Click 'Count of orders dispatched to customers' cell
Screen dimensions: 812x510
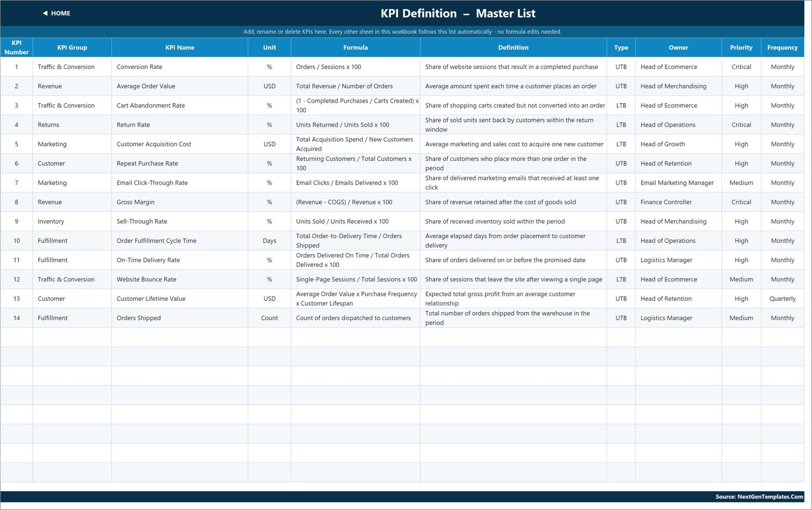(355, 318)
